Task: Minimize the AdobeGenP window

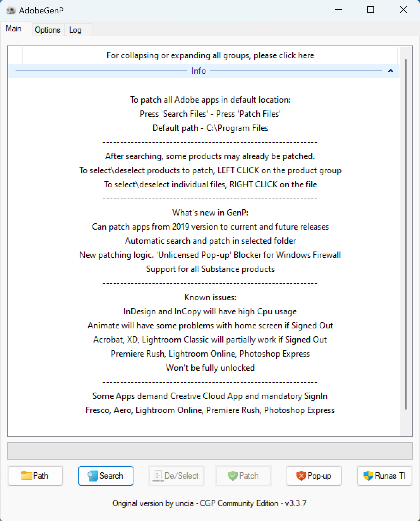Action: point(338,10)
